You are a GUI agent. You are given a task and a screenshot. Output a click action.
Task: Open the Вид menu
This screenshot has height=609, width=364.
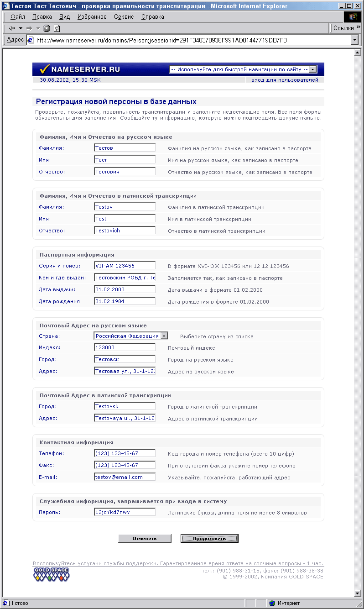click(65, 17)
